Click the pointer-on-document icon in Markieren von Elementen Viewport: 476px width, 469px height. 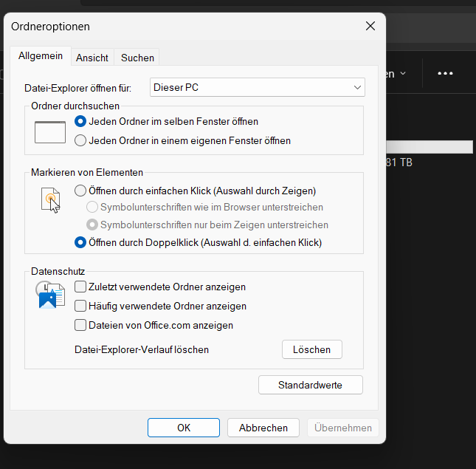click(x=51, y=200)
